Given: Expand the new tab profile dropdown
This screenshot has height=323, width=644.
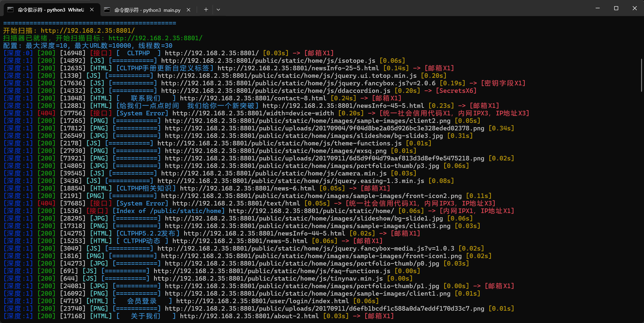Looking at the screenshot, I should [x=218, y=10].
